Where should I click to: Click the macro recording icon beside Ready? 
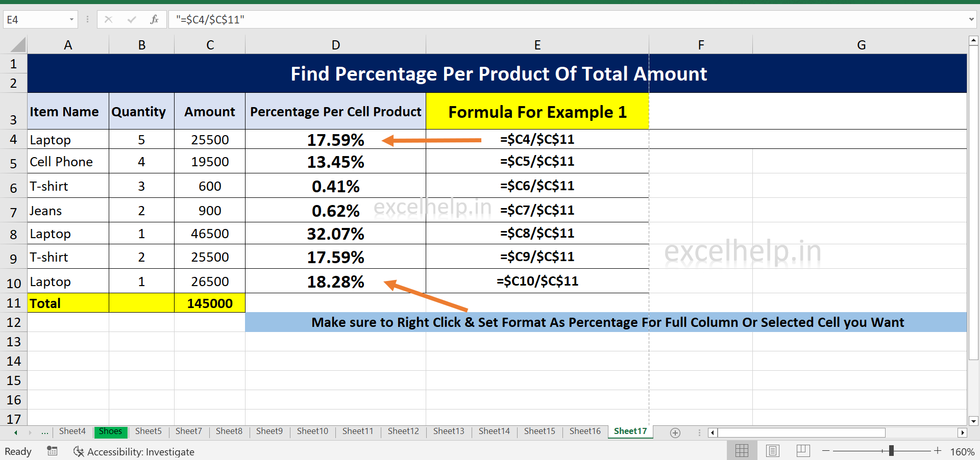(52, 451)
